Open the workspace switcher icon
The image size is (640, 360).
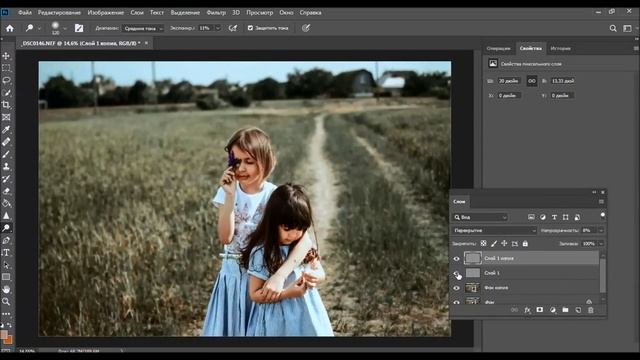627,28
